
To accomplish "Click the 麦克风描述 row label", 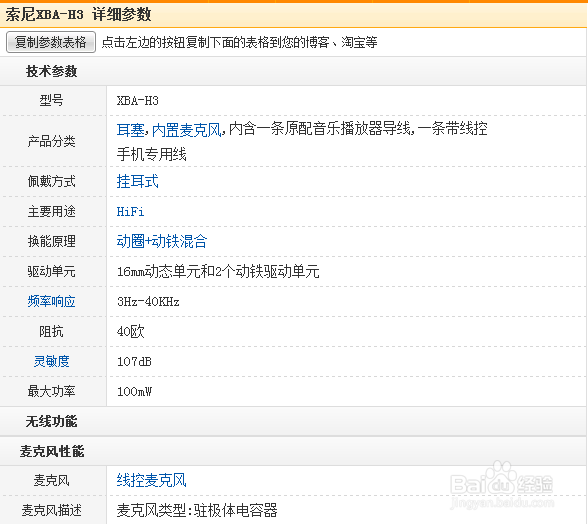I will [x=51, y=510].
